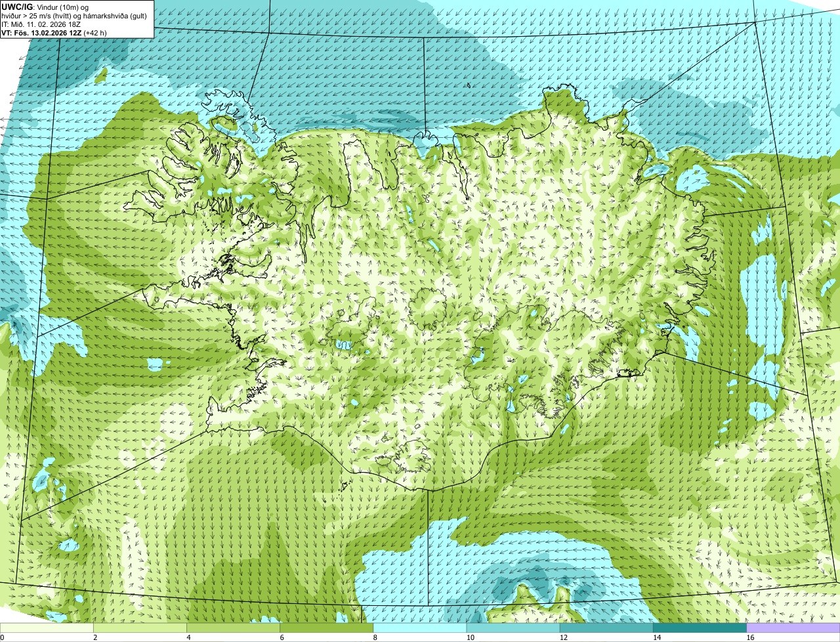Pick the 4–6 m/s green legend segment
Image resolution: width=840 pixels, height=642 pixels.
(x=234, y=628)
